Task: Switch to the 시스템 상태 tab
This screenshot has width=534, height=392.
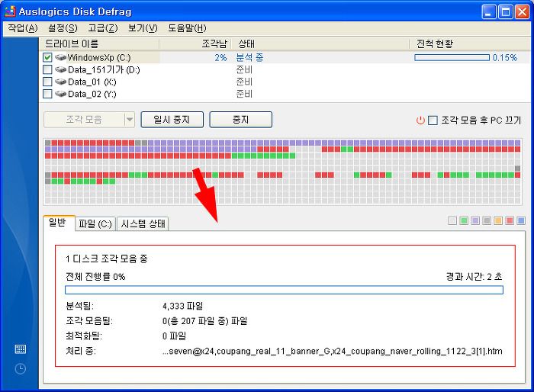Action: pyautogui.click(x=143, y=224)
